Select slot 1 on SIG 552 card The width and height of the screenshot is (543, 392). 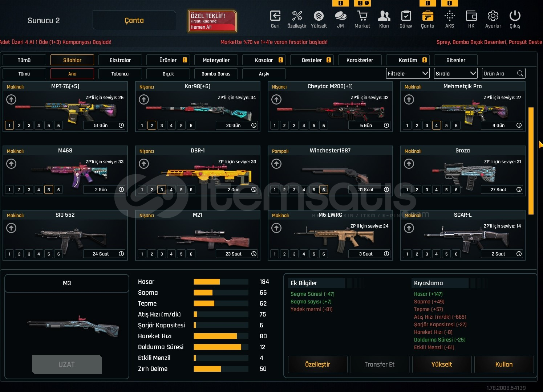point(9,254)
